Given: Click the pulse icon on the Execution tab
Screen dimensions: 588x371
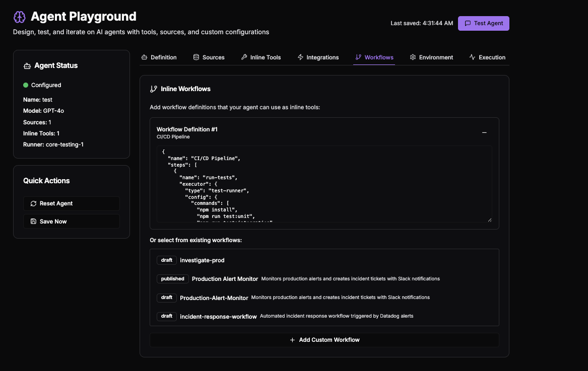Looking at the screenshot, I should coord(472,57).
